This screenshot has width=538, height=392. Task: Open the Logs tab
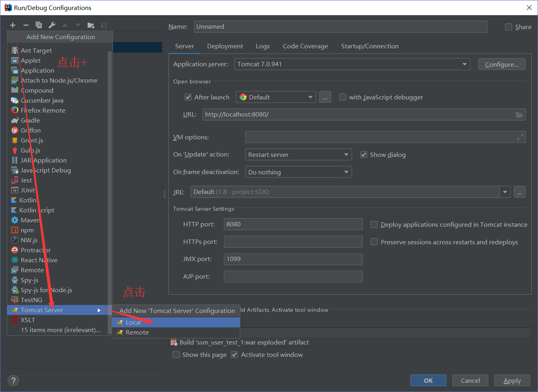263,46
